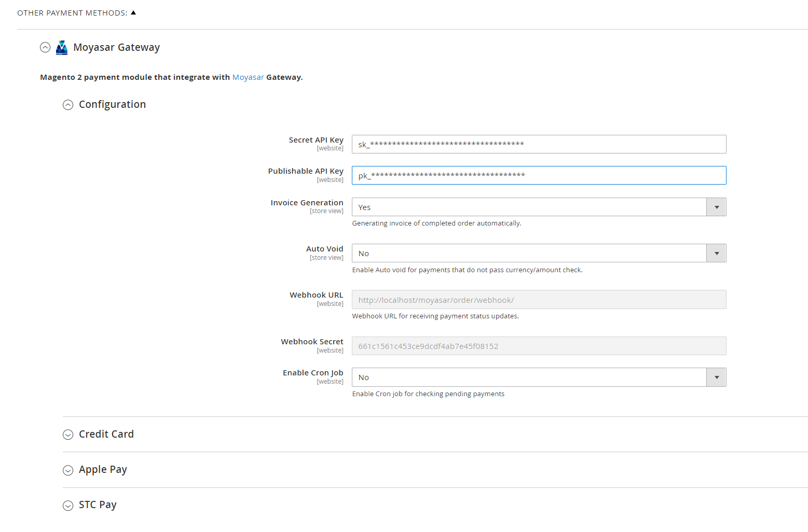Click the Publishable API Key label
The width and height of the screenshot is (808, 532).
coord(306,171)
